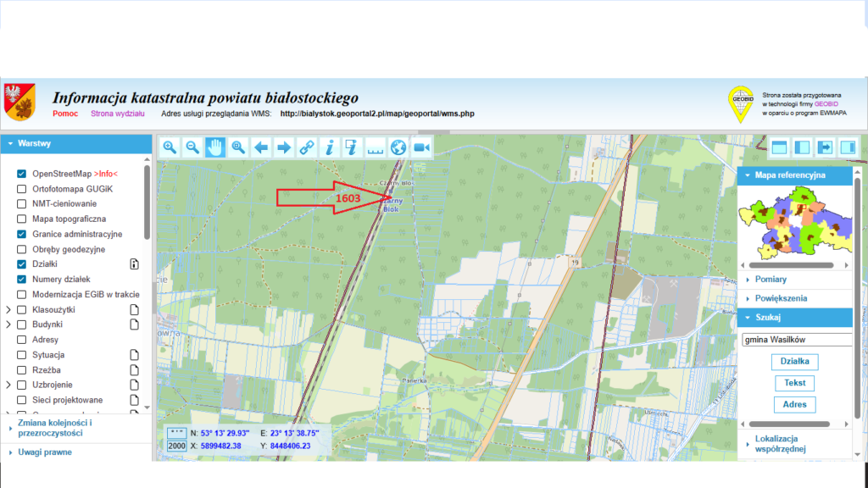The image size is (868, 488).
Task: Select the zoom out tool
Action: [192, 147]
